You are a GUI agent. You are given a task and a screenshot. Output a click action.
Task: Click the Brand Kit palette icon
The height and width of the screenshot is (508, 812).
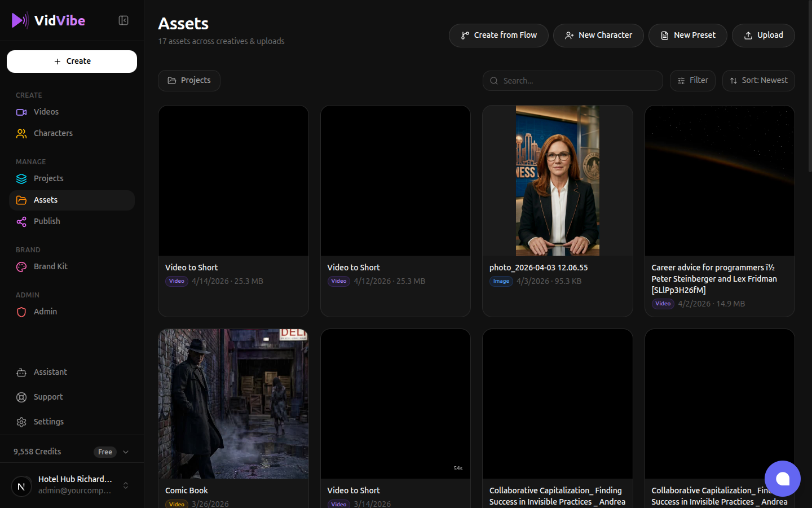pyautogui.click(x=21, y=267)
